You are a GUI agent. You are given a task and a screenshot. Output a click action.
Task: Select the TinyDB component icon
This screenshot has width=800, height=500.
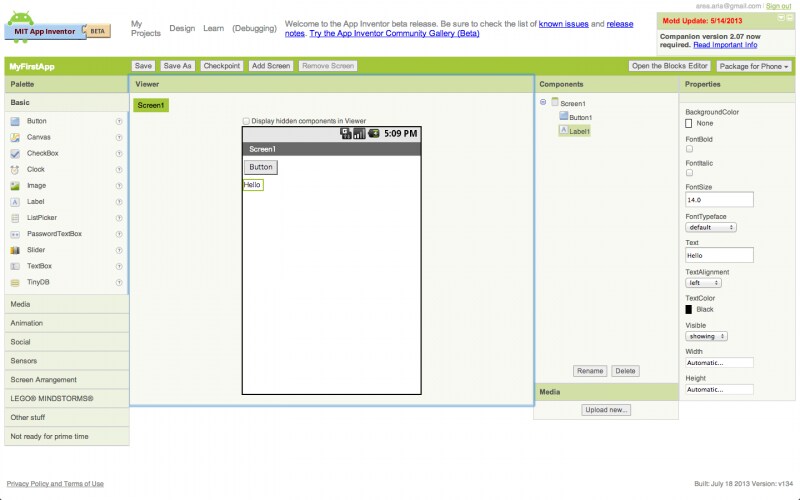(x=15, y=282)
